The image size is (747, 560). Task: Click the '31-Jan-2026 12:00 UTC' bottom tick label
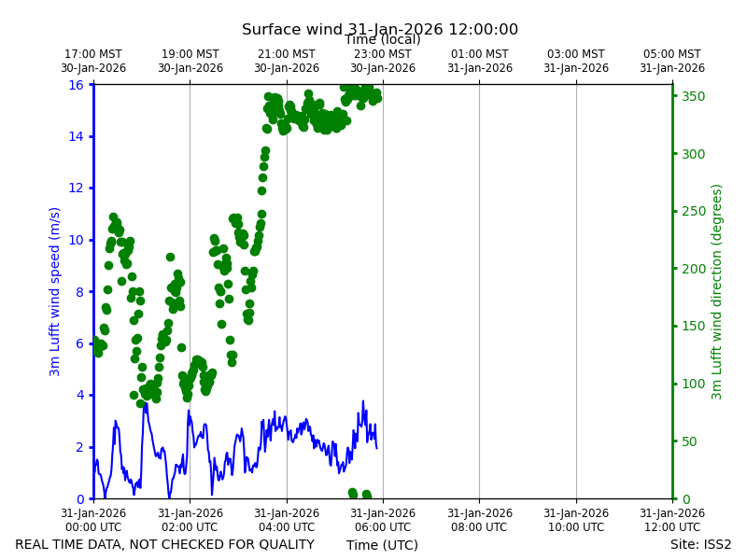[x=672, y=520]
